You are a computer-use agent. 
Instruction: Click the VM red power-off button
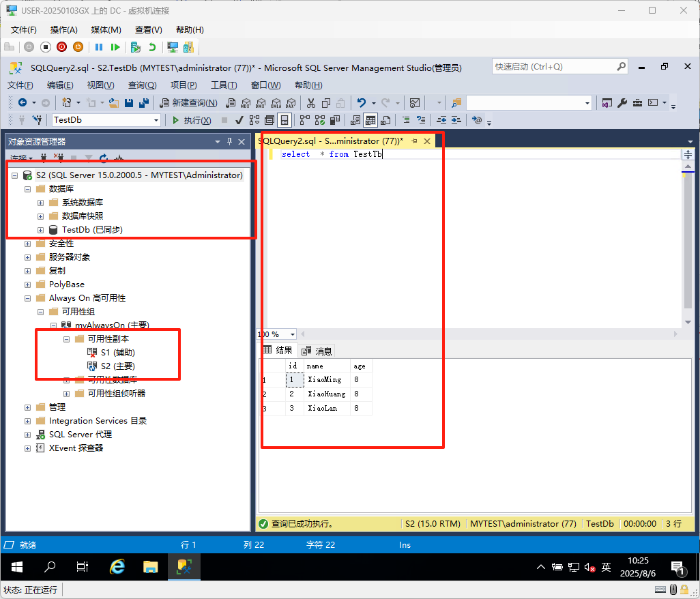coord(62,47)
